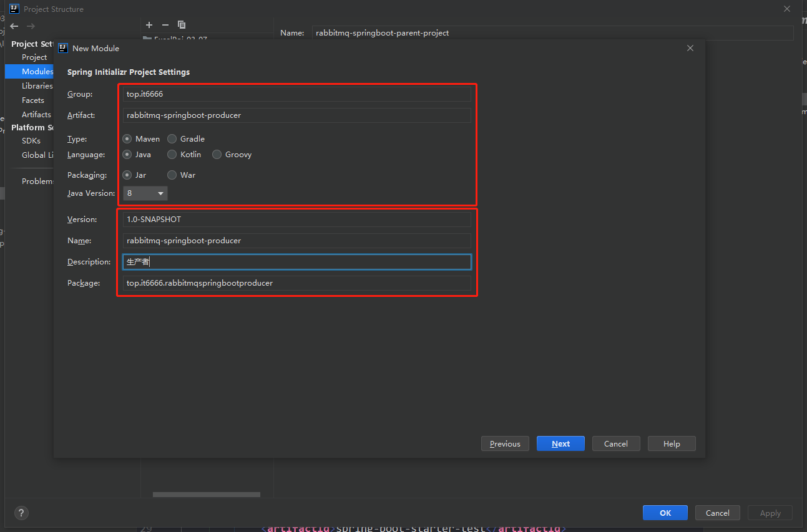Viewport: 807px width, 532px height.
Task: Navigate back with the left arrow icon
Action: pyautogui.click(x=14, y=26)
